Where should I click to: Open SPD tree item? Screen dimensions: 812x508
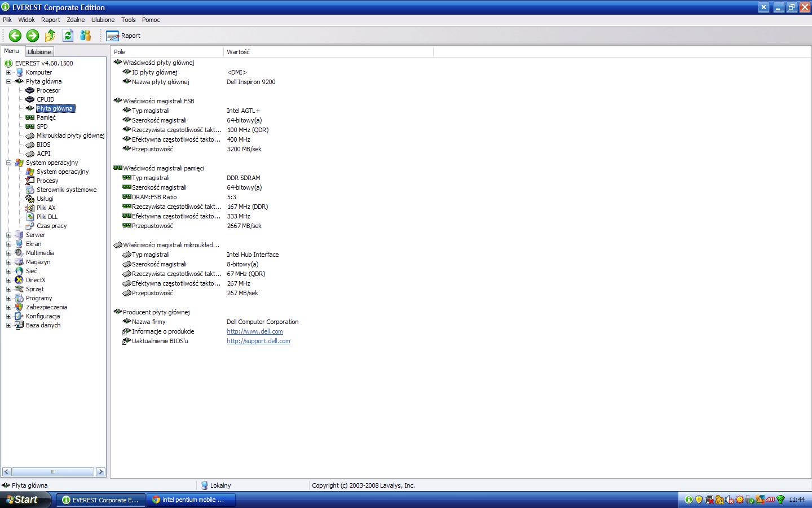click(42, 126)
